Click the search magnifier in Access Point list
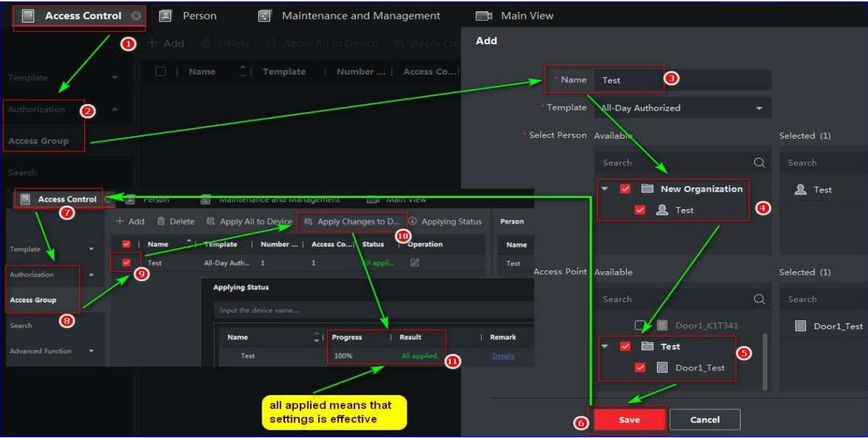The width and height of the screenshot is (868, 438). point(759,299)
